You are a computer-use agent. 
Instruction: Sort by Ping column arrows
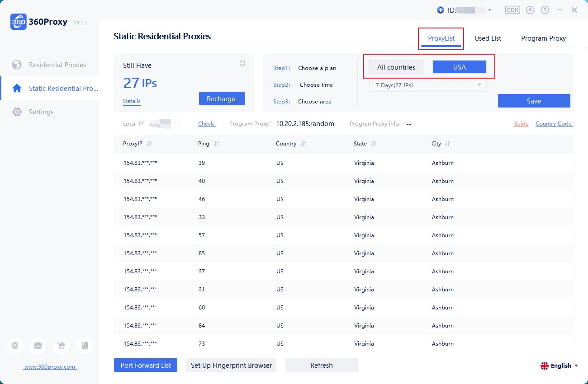point(216,144)
